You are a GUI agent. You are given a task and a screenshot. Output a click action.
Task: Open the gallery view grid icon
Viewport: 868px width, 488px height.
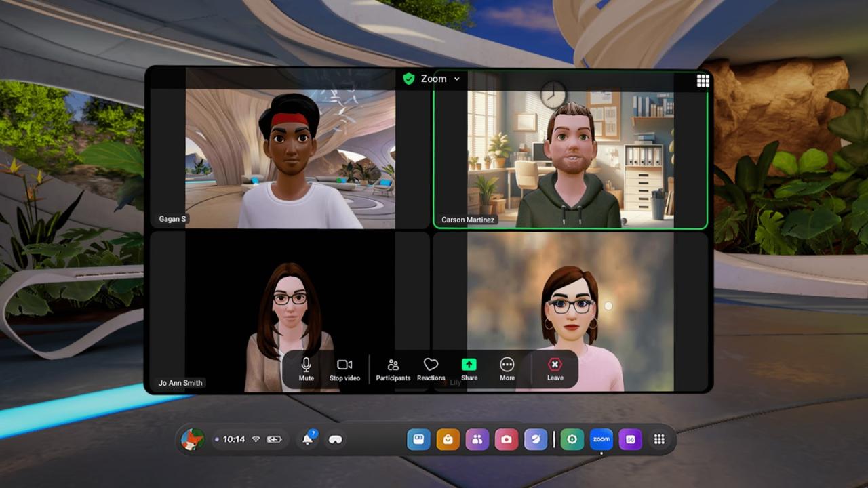(703, 81)
